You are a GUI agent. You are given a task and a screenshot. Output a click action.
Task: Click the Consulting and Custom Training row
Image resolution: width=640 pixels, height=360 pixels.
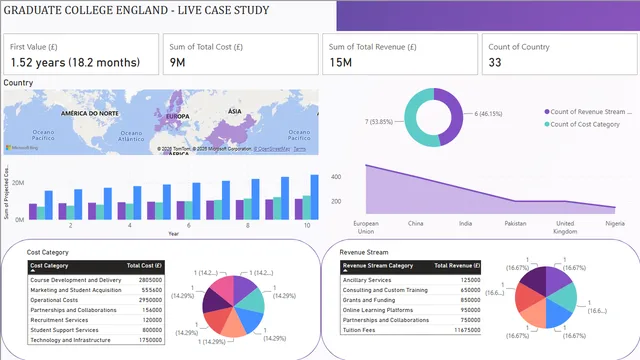[411, 290]
